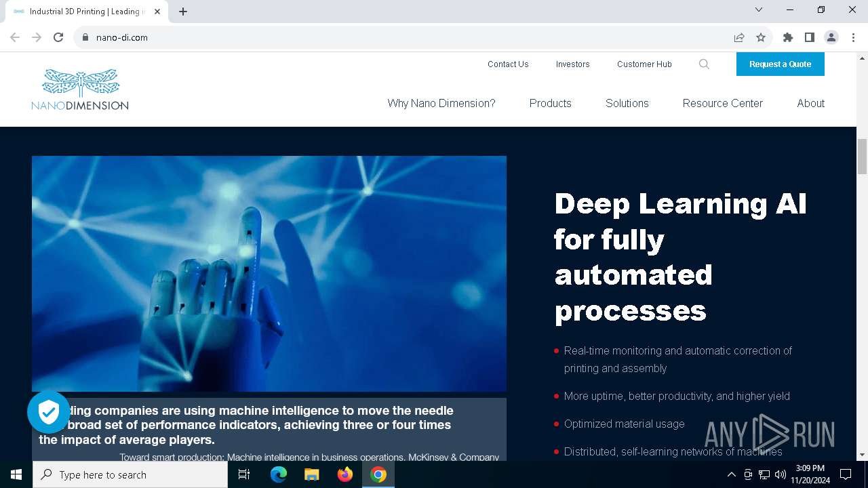The image size is (868, 488).
Task: Open File Explorer from the taskbar
Action: (312, 474)
